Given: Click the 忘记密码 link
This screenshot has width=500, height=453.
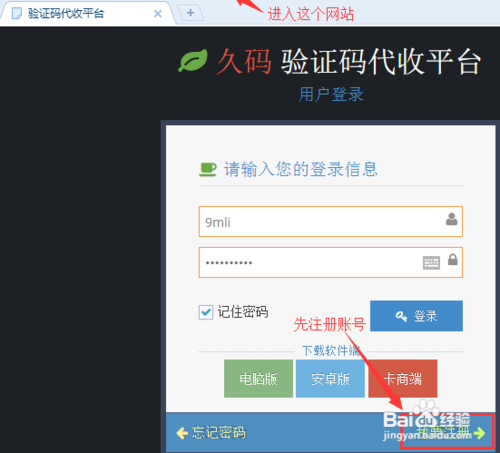Looking at the screenshot, I should (219, 433).
